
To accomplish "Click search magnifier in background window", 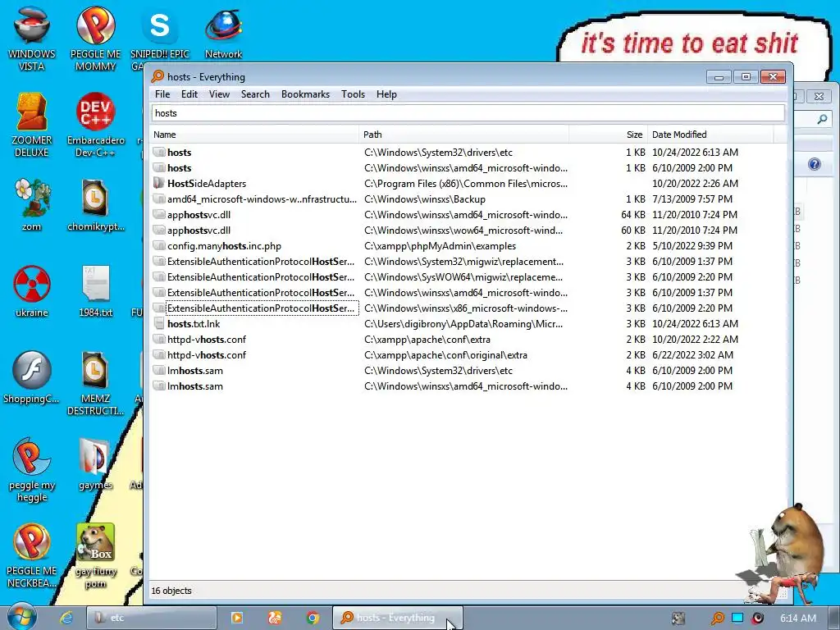I will (x=822, y=119).
